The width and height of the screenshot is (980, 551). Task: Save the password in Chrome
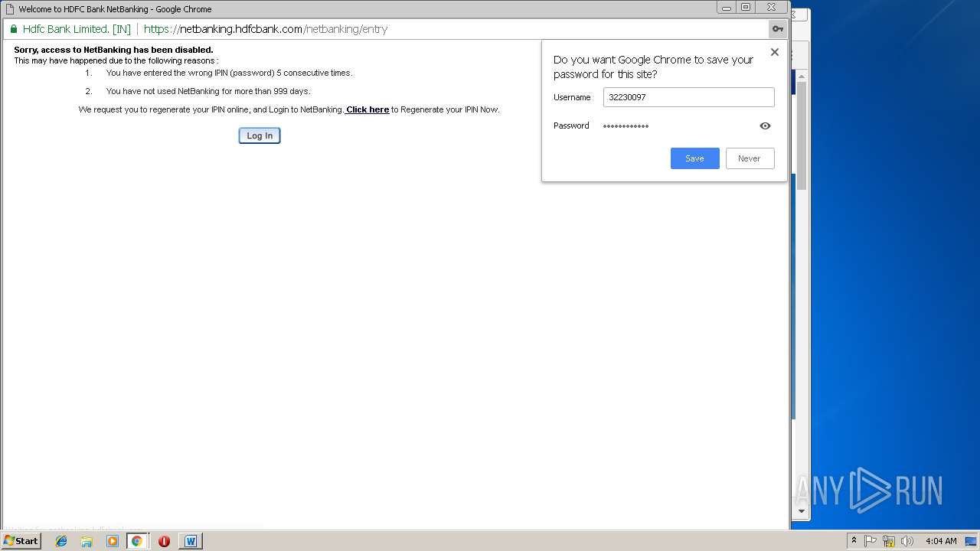[x=694, y=158]
